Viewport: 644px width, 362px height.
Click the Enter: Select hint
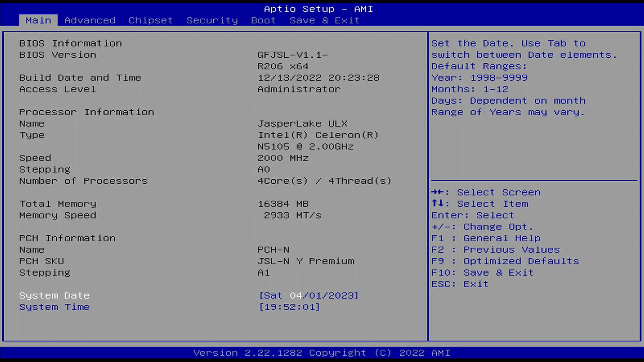[x=473, y=215]
